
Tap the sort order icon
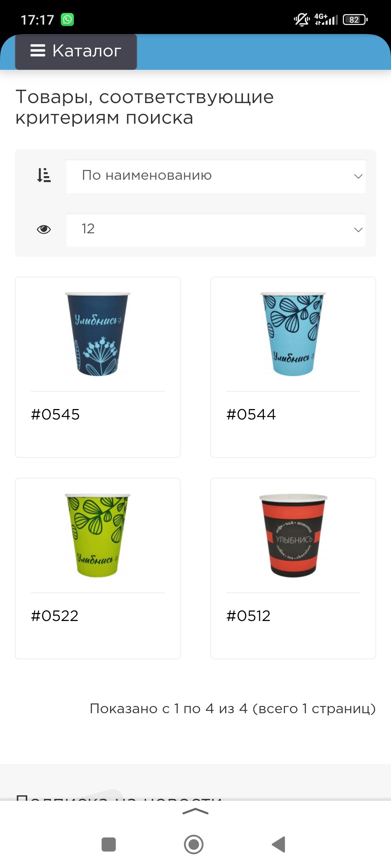coord(44,175)
